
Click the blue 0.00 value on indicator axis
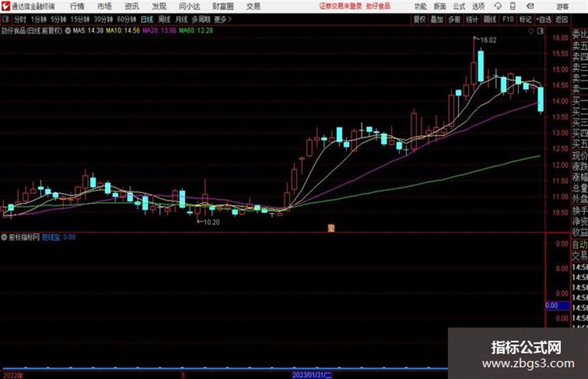tap(558, 306)
